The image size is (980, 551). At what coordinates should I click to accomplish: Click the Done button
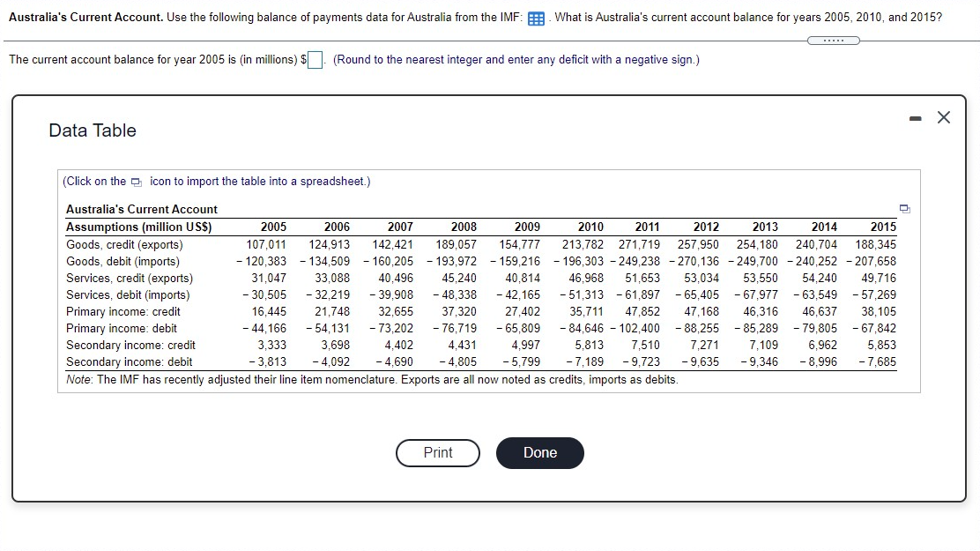(x=539, y=452)
